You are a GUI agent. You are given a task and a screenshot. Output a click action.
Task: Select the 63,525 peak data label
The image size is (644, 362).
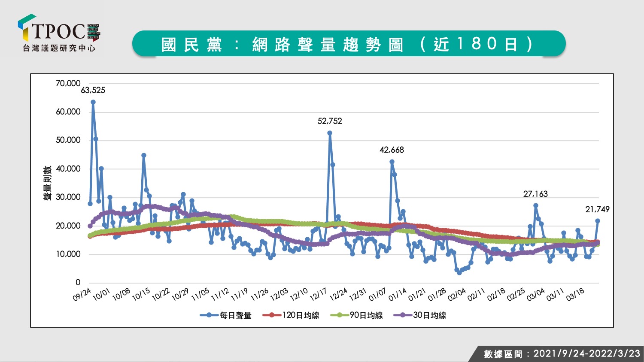(93, 90)
